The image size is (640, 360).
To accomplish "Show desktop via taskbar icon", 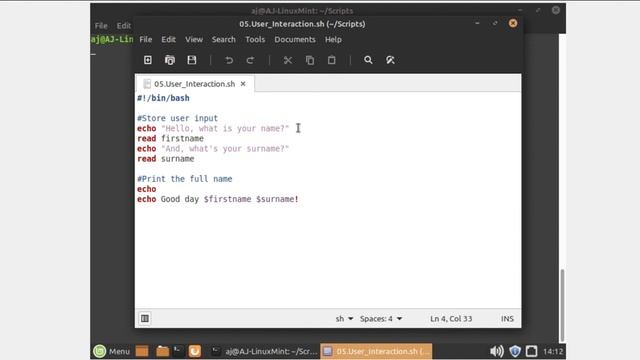I will [142, 351].
